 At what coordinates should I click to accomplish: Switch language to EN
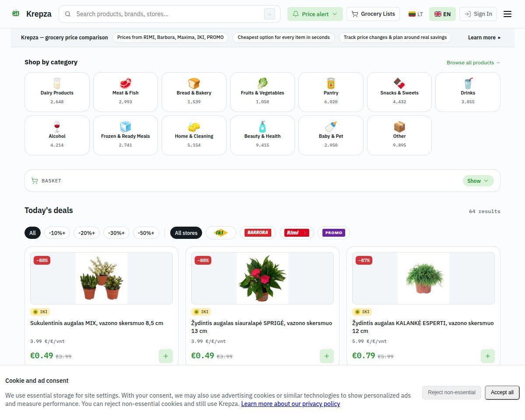coord(442,14)
